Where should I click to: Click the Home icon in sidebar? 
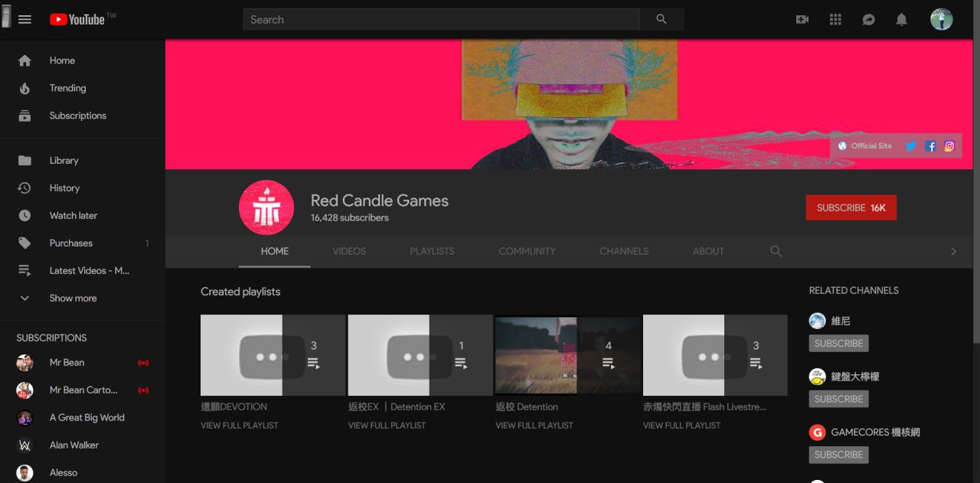pos(24,60)
